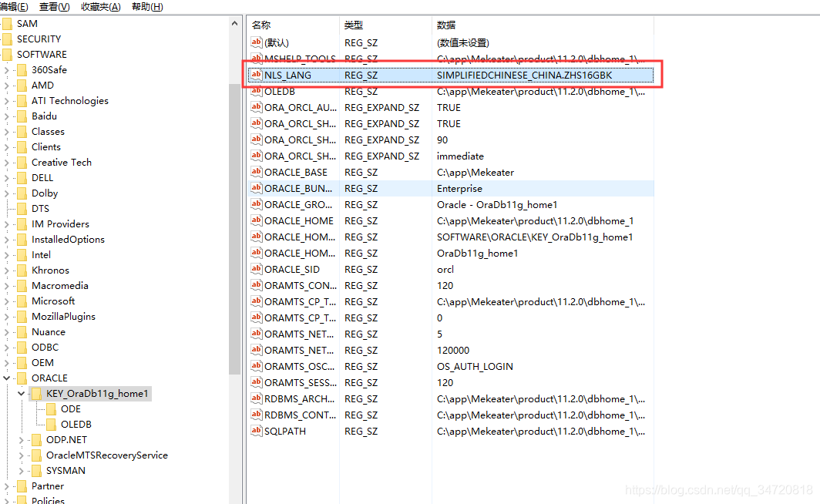Select the OS_AUTH_LOGIN data value
The width and height of the screenshot is (820, 504).
475,367
